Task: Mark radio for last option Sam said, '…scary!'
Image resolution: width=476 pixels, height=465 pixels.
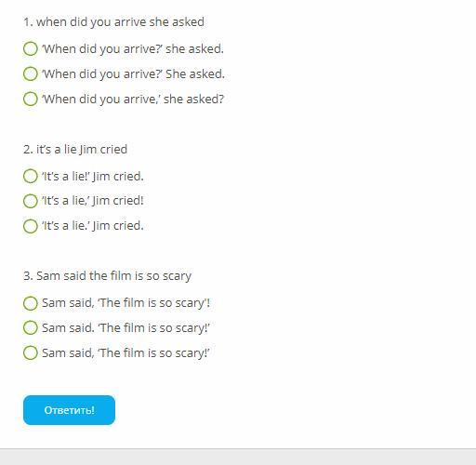Action: pyautogui.click(x=31, y=352)
